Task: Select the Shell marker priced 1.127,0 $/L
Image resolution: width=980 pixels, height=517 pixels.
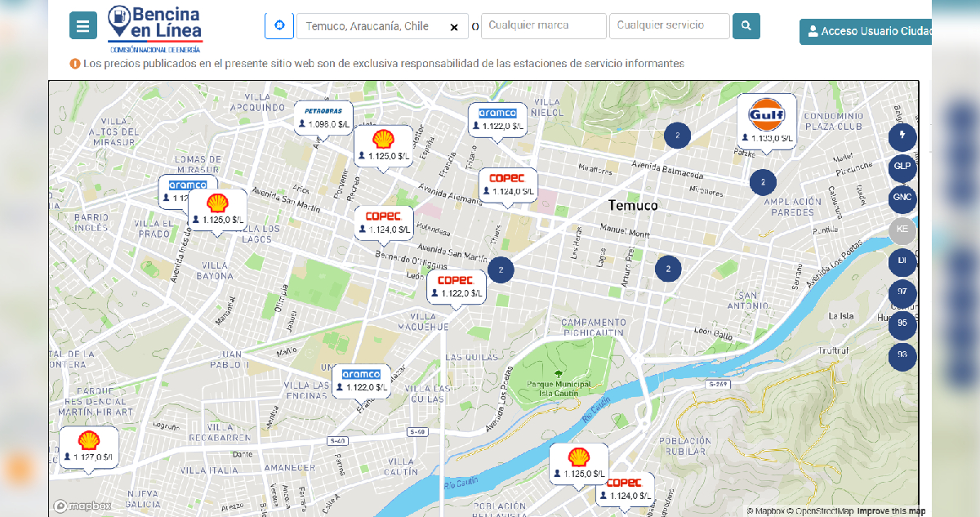Action: coord(88,448)
